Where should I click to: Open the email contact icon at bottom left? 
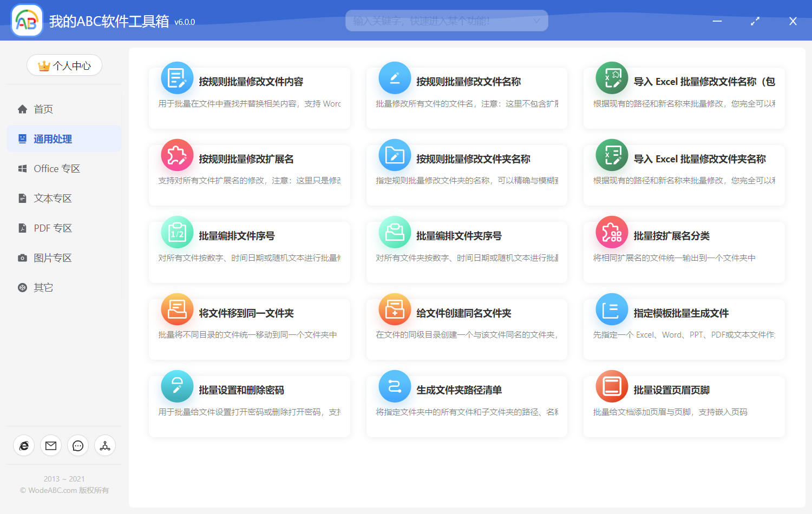point(50,445)
